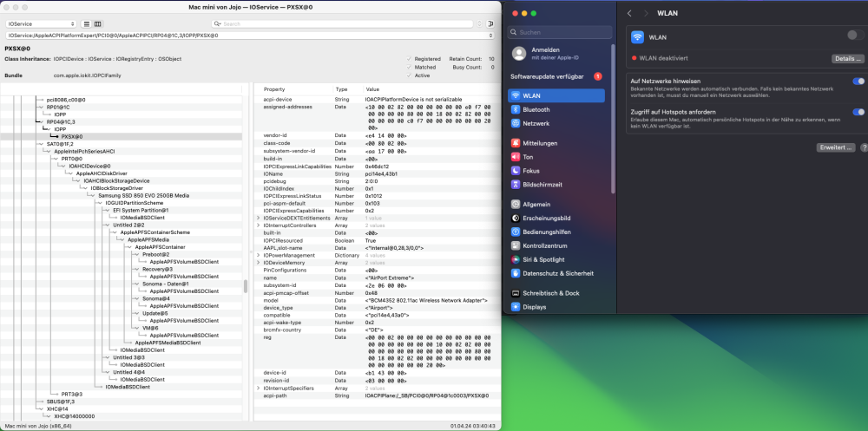Viewport: 868px width, 431px height.
Task: Click the Erweitert button
Action: (836, 147)
